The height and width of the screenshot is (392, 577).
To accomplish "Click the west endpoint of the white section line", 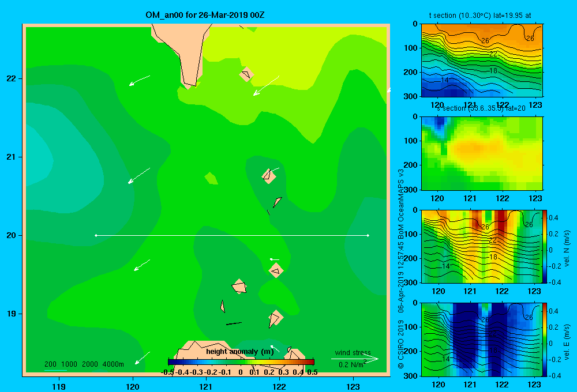I will click(96, 235).
